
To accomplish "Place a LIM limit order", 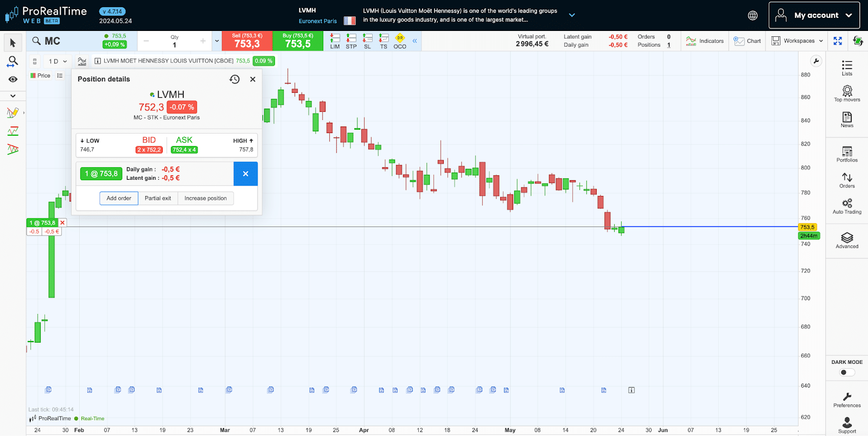I will [x=335, y=41].
